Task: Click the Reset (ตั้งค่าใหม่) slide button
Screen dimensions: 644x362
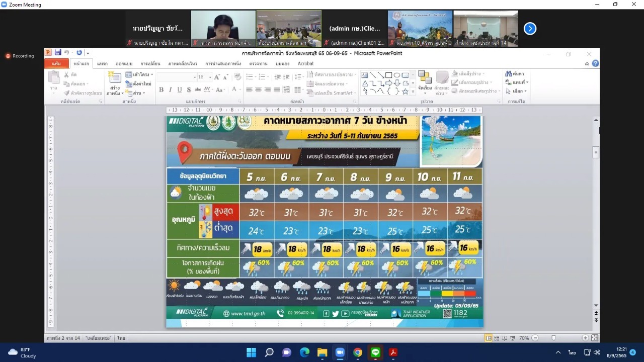Action: 138,84
